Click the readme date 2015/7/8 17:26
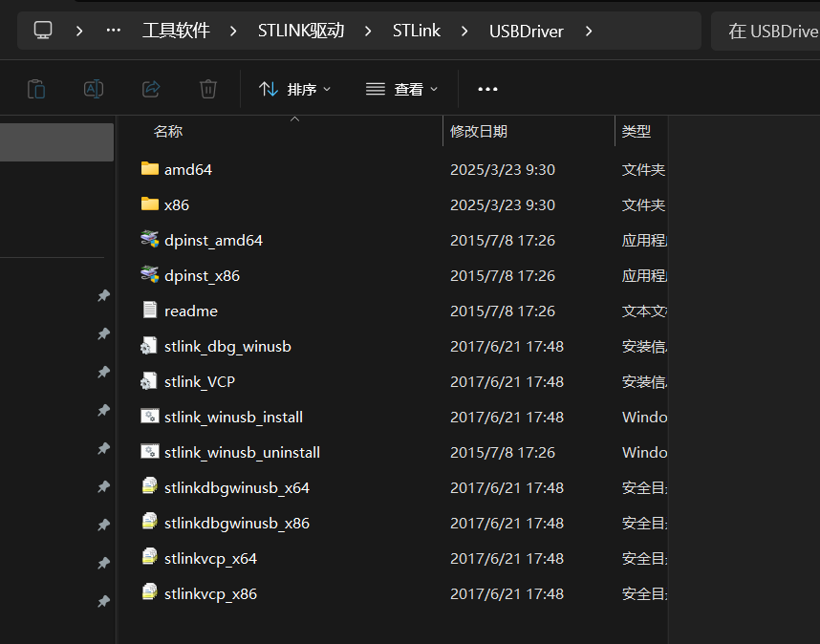 tap(503, 311)
